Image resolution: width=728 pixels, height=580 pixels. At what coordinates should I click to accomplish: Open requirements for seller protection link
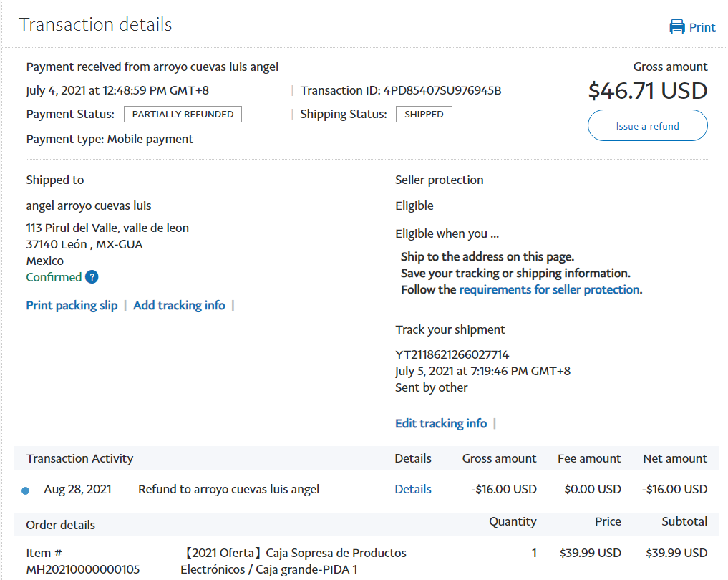[549, 289]
